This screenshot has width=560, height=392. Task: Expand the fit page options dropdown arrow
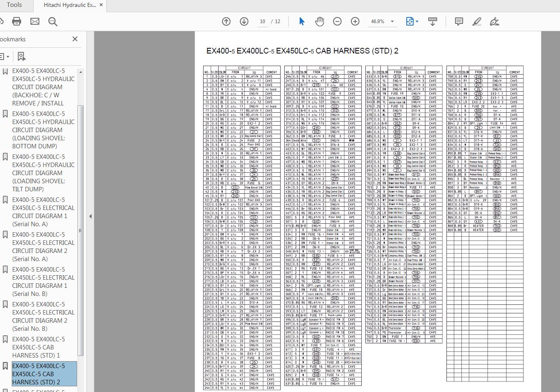coord(417,21)
